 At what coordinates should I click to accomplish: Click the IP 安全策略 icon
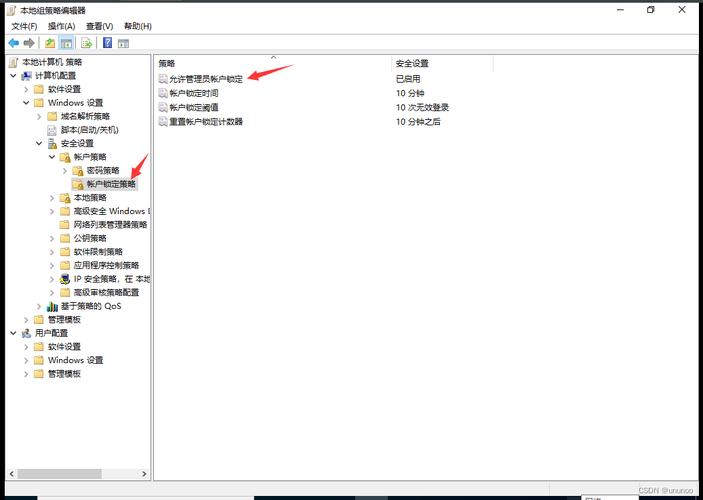pos(65,279)
